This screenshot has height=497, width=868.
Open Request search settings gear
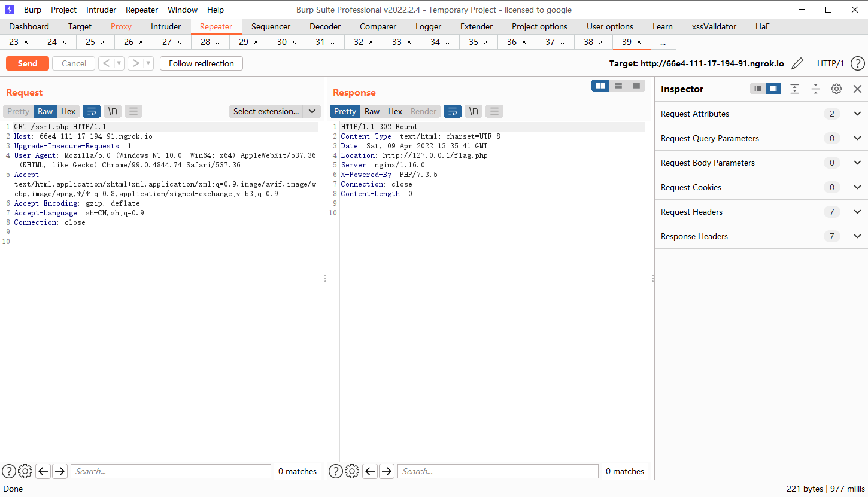(25, 471)
